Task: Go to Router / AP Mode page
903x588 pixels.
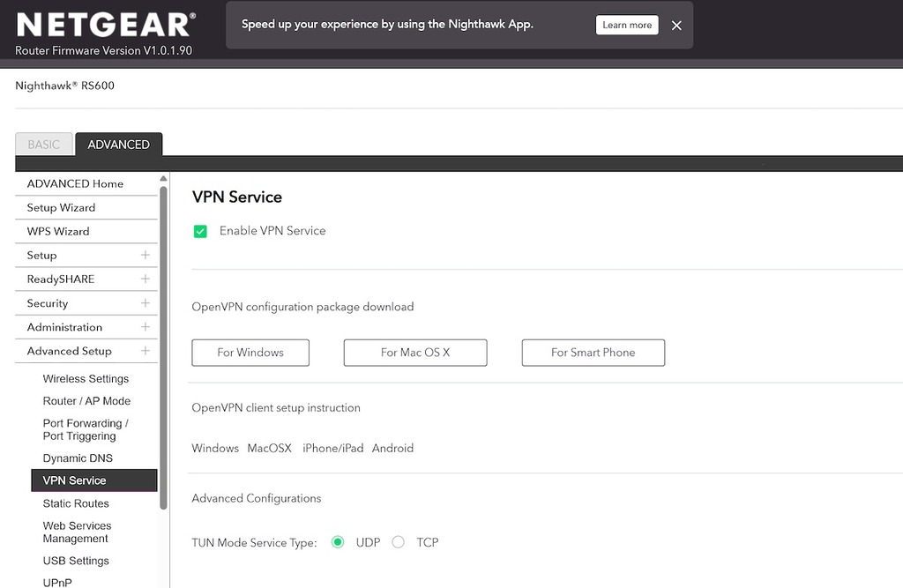Action: pos(86,401)
